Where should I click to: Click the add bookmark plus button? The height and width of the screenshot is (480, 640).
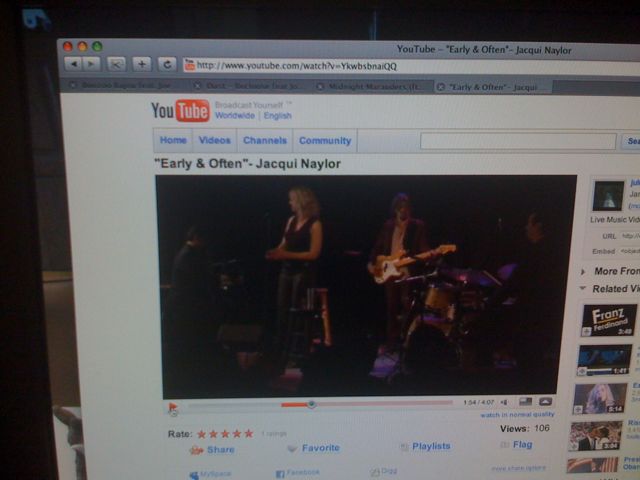[142, 63]
